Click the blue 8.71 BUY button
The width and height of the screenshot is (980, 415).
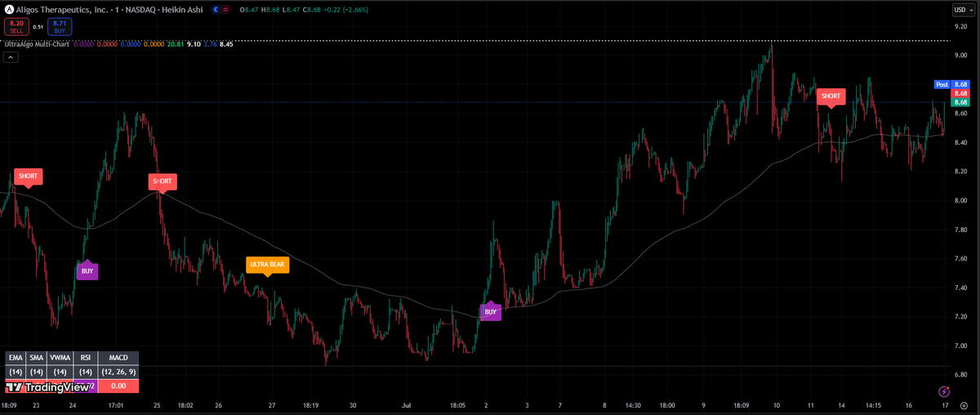60,26
